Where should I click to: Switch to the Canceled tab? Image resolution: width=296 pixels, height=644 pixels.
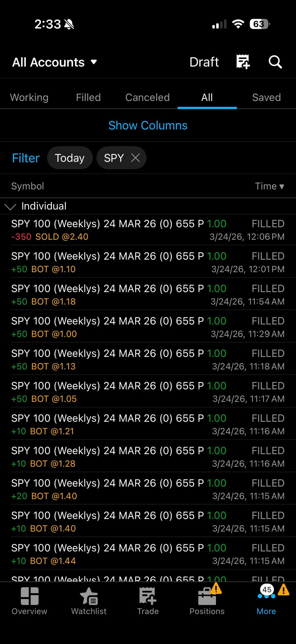147,97
